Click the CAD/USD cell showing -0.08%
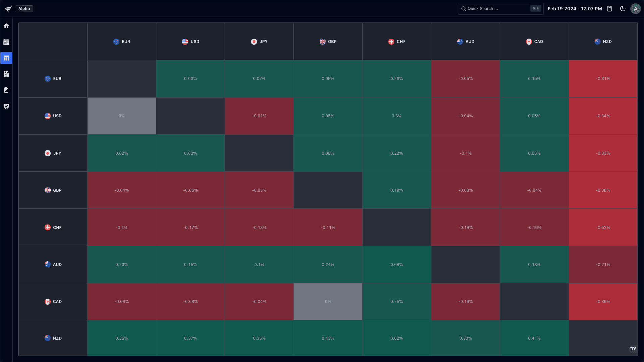This screenshot has height=362, width=644. click(191, 302)
